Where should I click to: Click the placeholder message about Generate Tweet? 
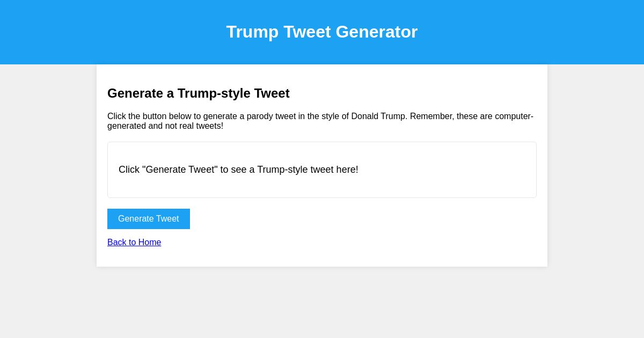click(x=238, y=170)
